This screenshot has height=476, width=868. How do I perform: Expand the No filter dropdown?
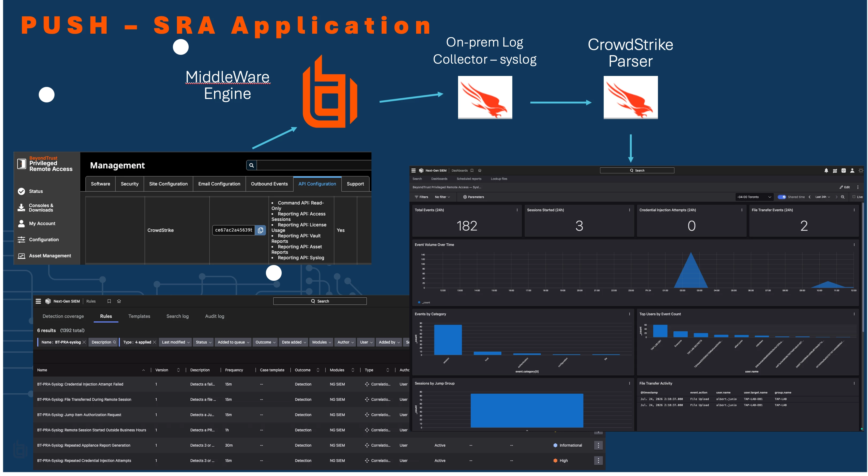(442, 197)
